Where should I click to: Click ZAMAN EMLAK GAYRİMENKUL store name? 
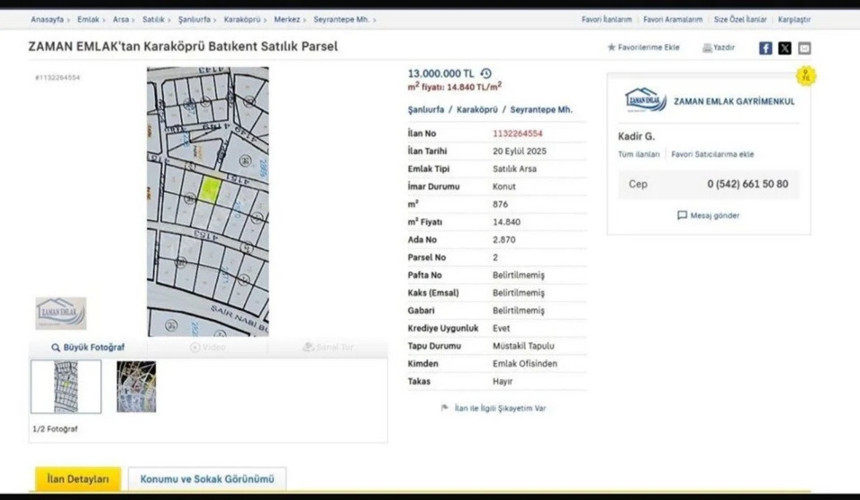(734, 101)
